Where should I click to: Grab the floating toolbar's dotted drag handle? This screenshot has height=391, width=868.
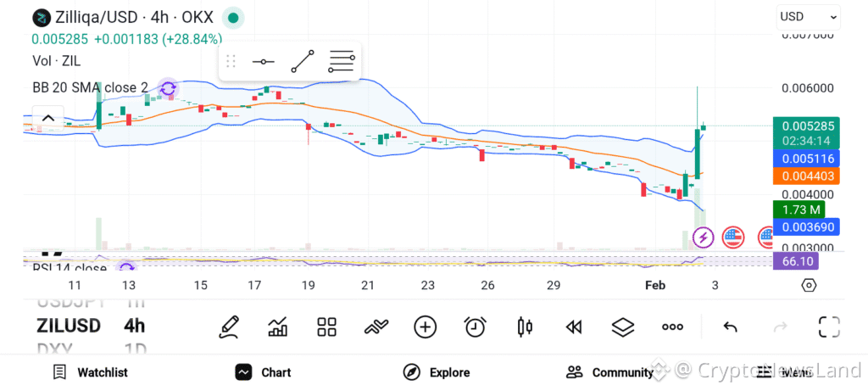pyautogui.click(x=231, y=61)
